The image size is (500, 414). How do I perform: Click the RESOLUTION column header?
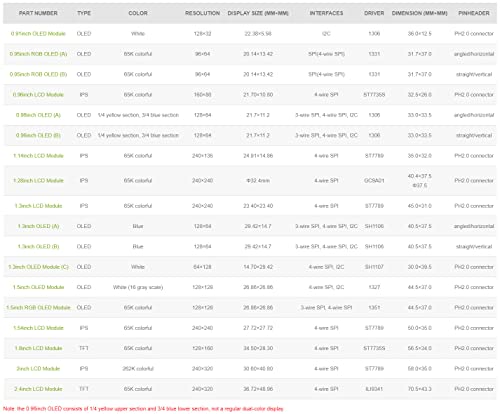pos(202,13)
